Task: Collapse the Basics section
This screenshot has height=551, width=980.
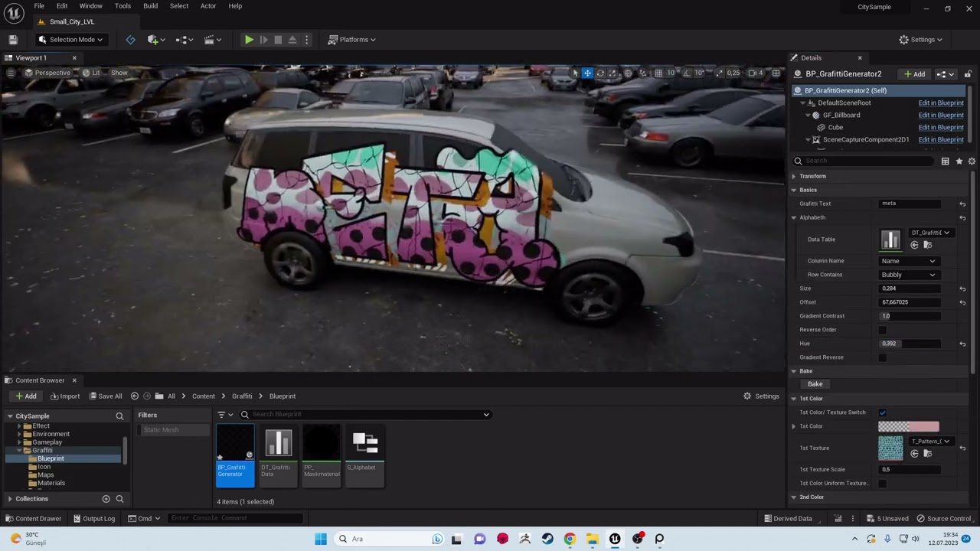Action: (x=794, y=190)
